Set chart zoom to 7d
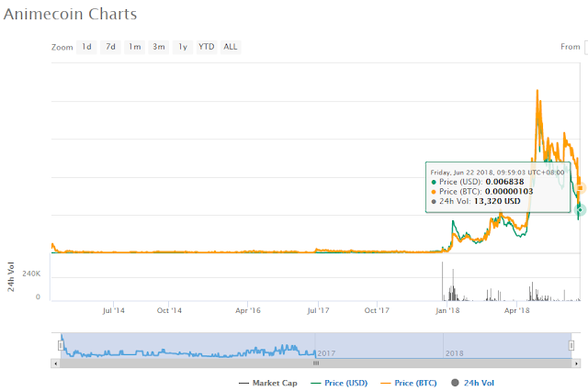588x391 pixels. click(110, 47)
